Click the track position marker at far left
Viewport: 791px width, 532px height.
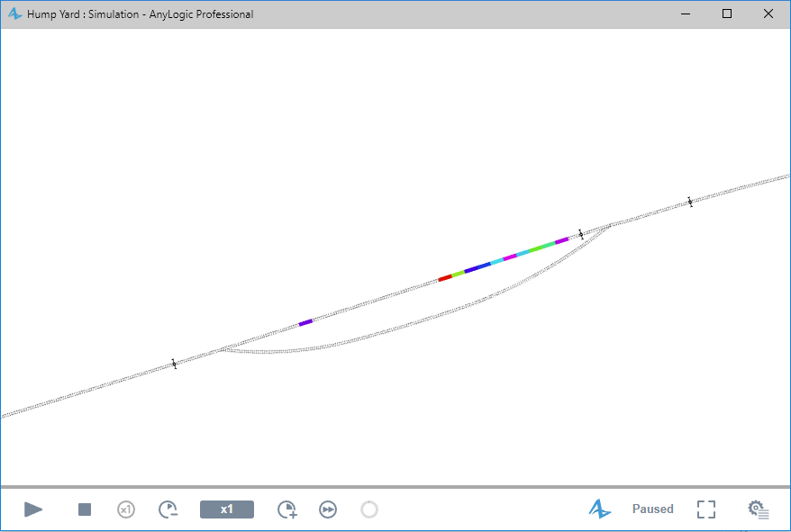[174, 364]
